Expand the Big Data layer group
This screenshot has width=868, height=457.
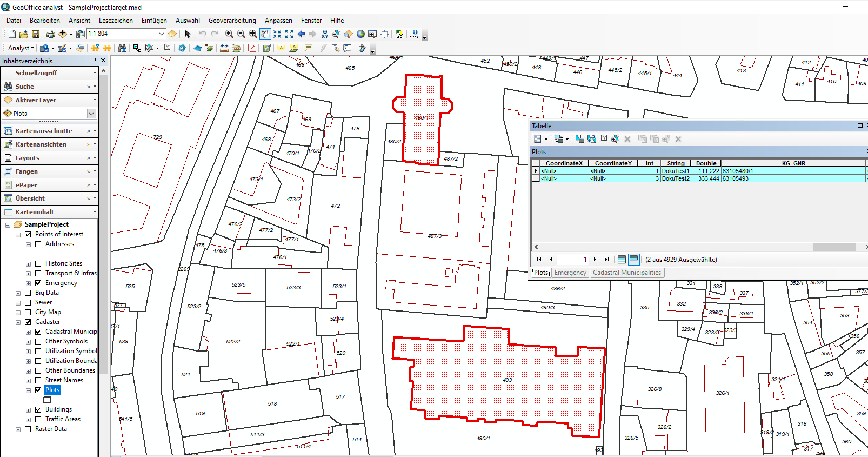[18, 293]
